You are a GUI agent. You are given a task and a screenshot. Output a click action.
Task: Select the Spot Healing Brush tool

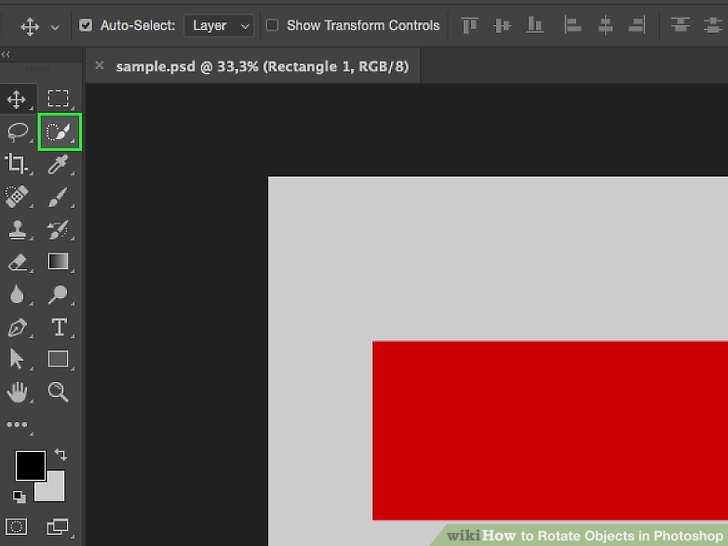pos(17,196)
